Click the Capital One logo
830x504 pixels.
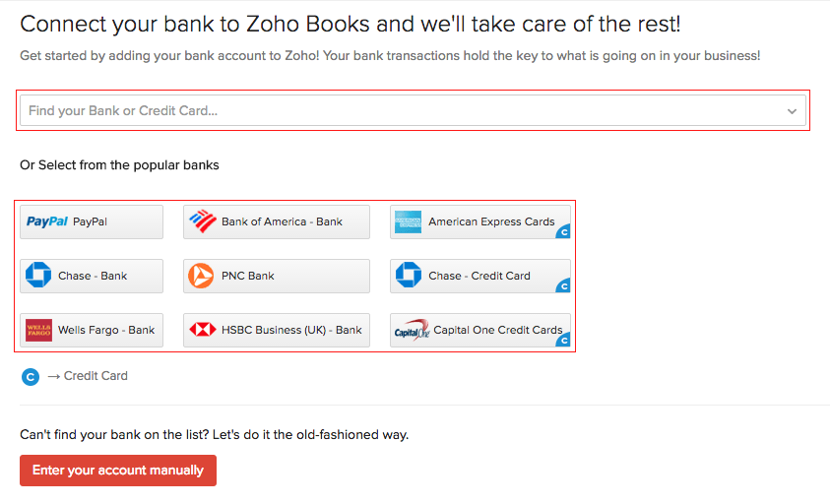click(411, 330)
